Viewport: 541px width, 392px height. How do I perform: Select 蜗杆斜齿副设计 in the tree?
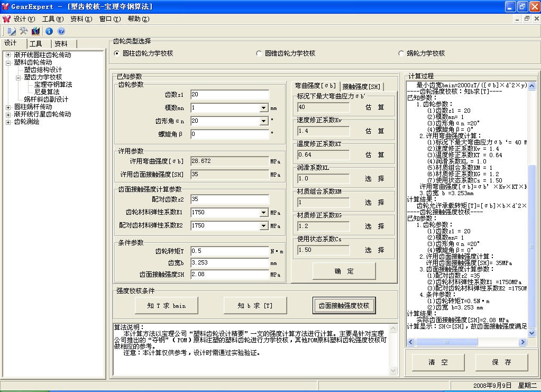point(46,100)
